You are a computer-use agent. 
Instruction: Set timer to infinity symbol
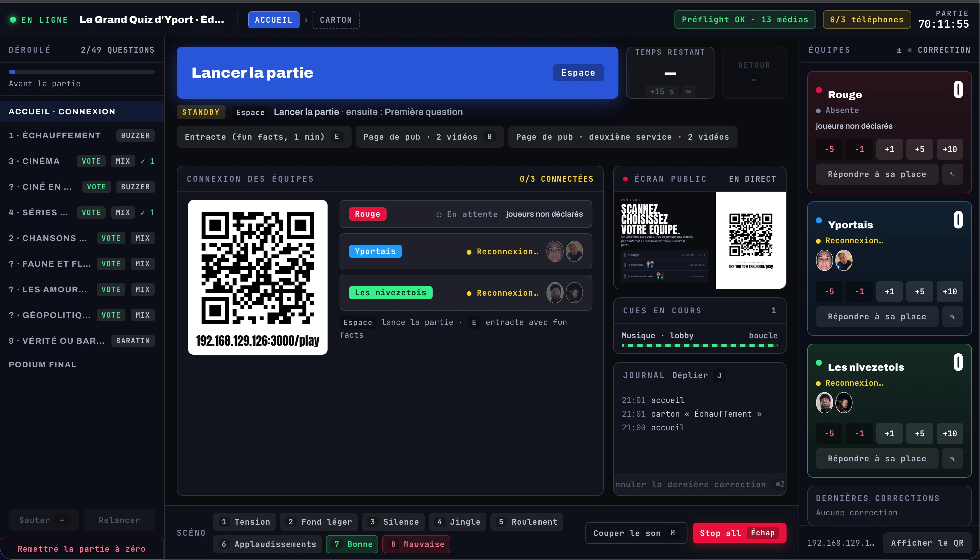pos(688,92)
